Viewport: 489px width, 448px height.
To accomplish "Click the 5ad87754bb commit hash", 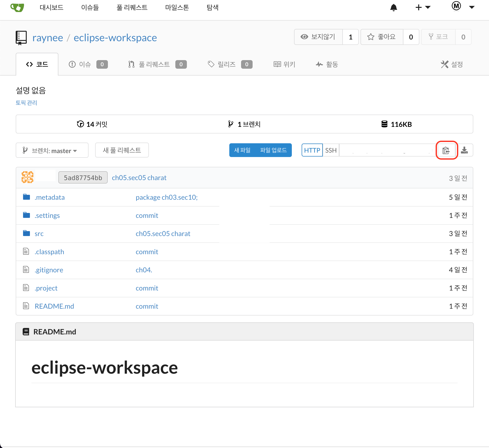I will tap(83, 178).
